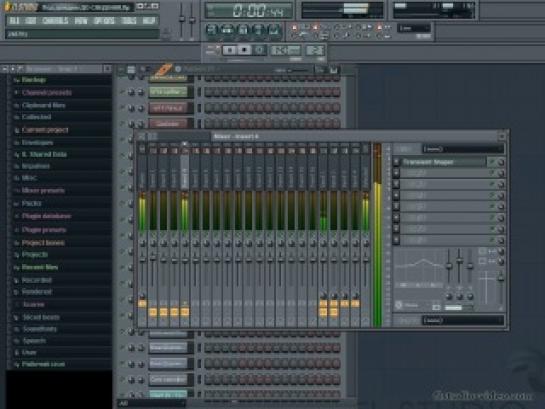The image size is (545, 409).
Task: Open the first item in the main menu bar
Action: [14, 21]
